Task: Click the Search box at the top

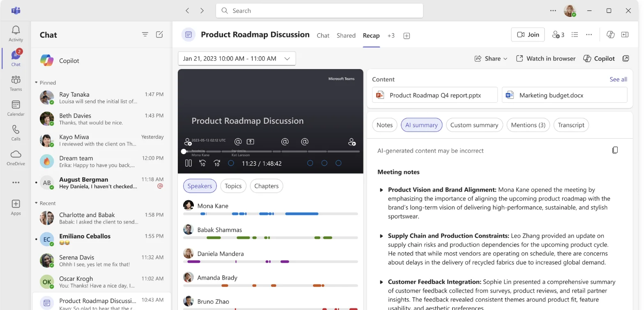Action: click(x=320, y=11)
